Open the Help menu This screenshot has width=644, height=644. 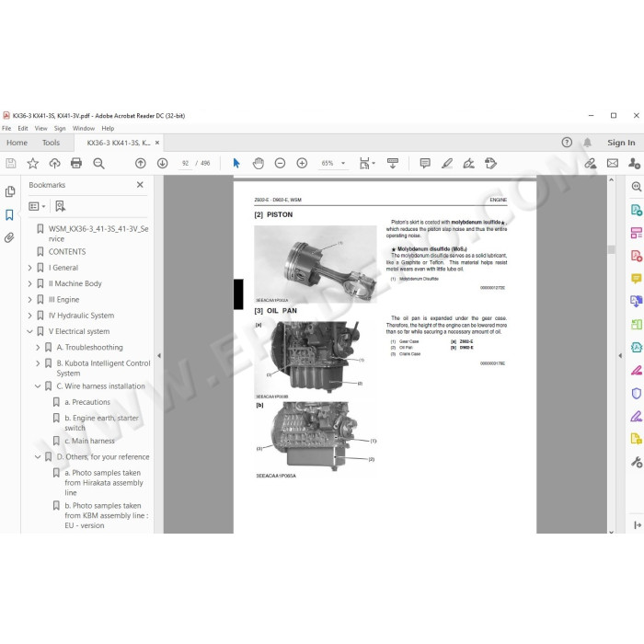click(108, 129)
